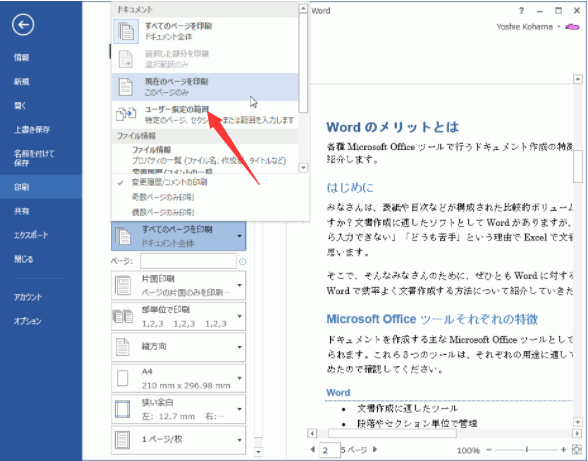The height and width of the screenshot is (461, 588).
Task: Open the 狭い余白 margins dropdown
Action: [x=178, y=409]
